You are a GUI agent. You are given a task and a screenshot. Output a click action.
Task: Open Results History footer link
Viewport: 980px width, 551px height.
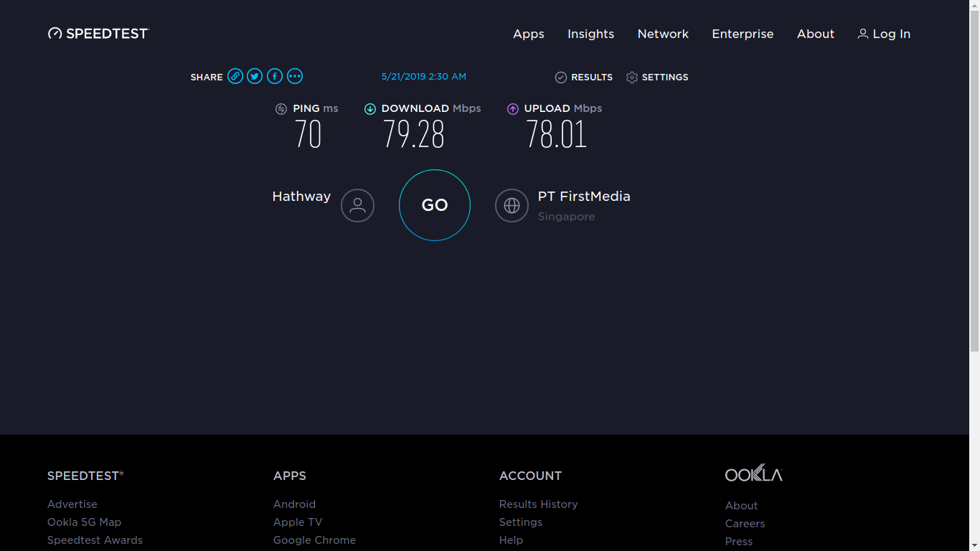point(538,504)
